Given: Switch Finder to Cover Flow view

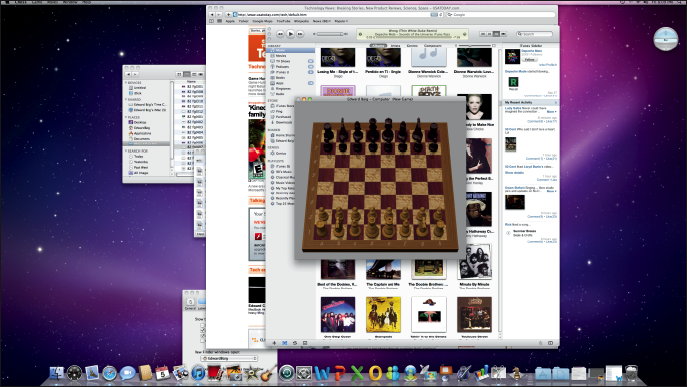Looking at the screenshot, I should (x=201, y=75).
